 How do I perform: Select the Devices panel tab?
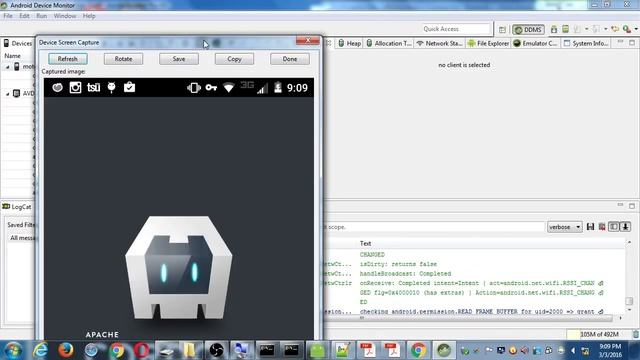[18, 43]
